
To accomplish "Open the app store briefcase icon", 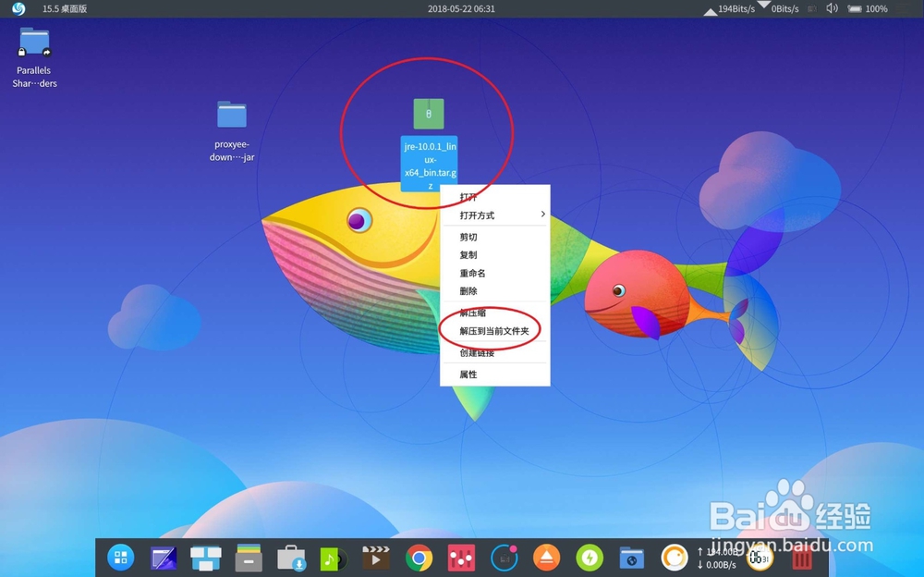I will coord(291,558).
